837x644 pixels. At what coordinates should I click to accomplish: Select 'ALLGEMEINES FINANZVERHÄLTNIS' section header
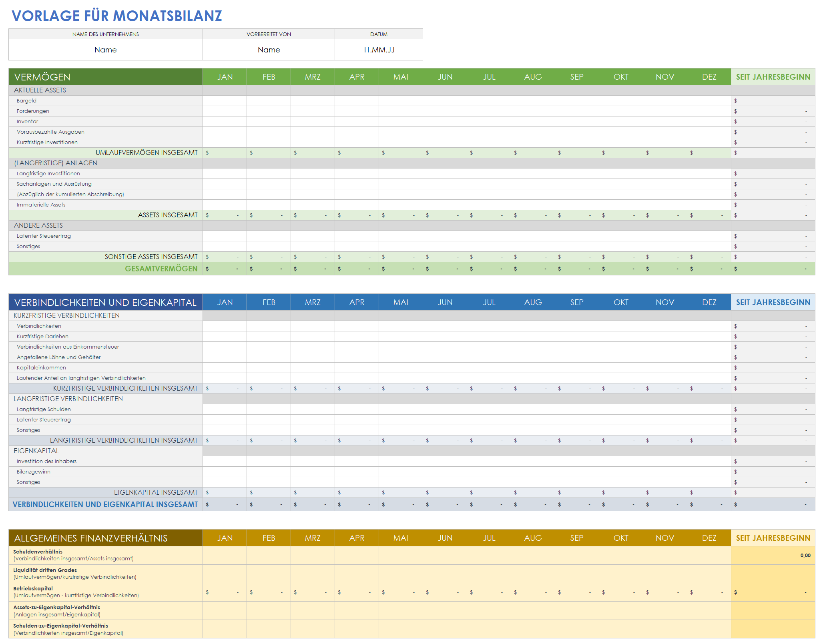point(106,538)
